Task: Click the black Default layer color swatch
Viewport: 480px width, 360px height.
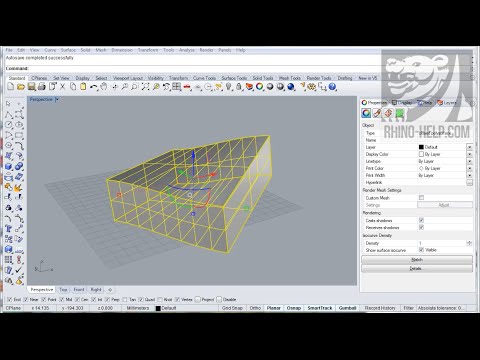Action: pyautogui.click(x=421, y=147)
